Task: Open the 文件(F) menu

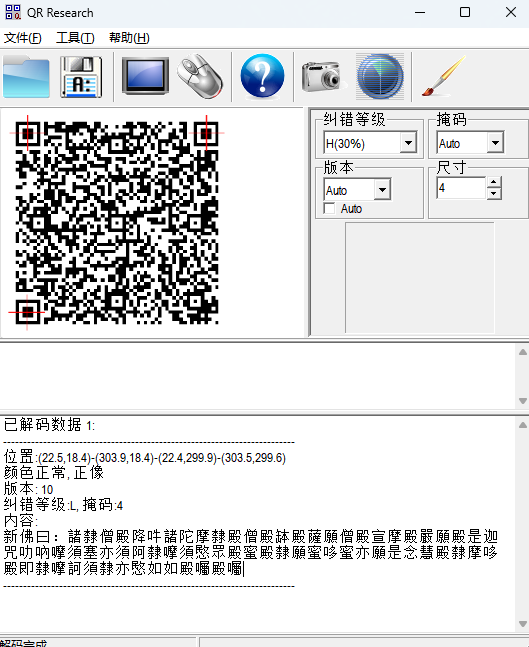Action: [22, 38]
